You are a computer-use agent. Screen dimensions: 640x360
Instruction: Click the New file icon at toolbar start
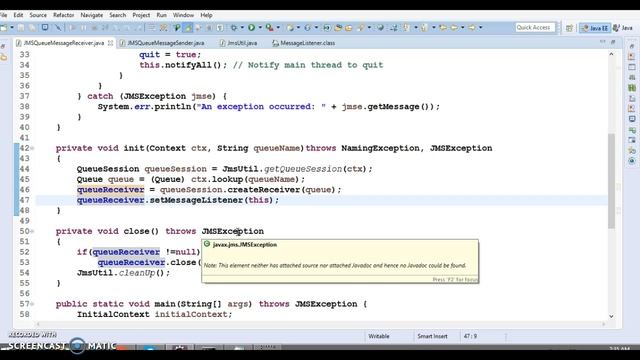click(x=3, y=28)
